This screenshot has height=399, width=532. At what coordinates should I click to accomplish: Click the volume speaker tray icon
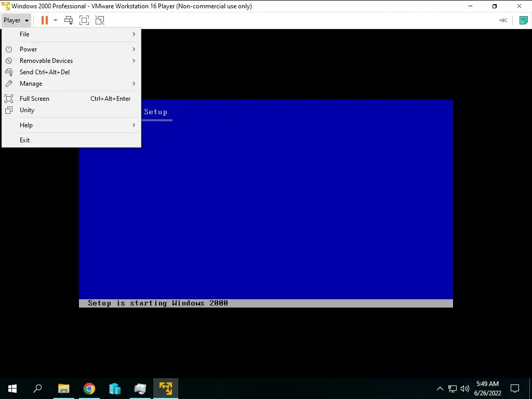465,389
